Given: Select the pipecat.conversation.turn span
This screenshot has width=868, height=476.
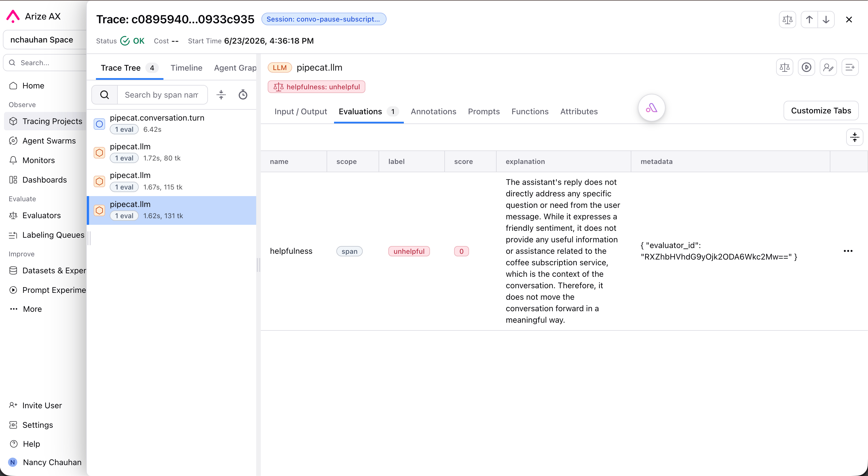Looking at the screenshot, I should coord(172,124).
